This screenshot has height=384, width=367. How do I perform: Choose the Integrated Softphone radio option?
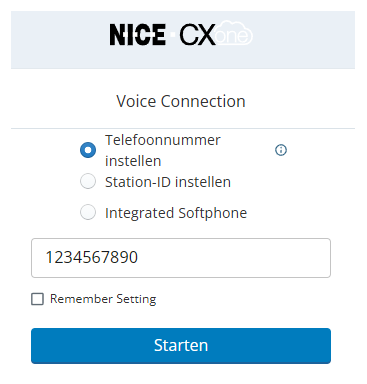pyautogui.click(x=88, y=212)
